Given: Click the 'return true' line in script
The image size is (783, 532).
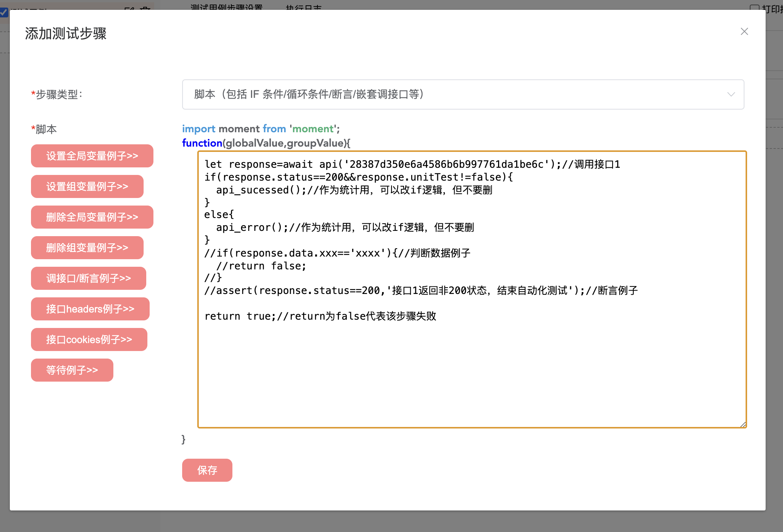Looking at the screenshot, I should pyautogui.click(x=320, y=316).
